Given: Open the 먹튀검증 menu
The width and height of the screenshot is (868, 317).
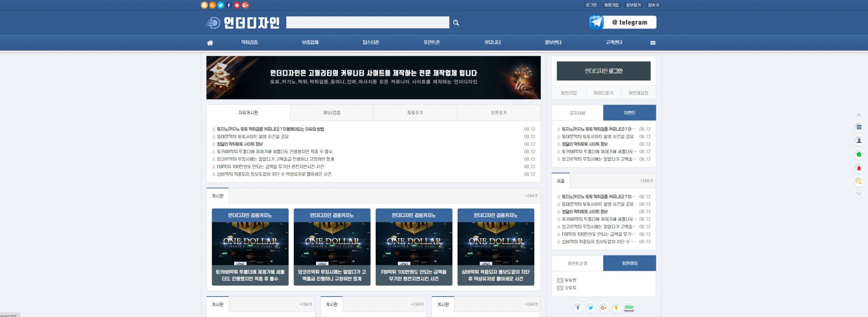Looking at the screenshot, I should (x=249, y=43).
